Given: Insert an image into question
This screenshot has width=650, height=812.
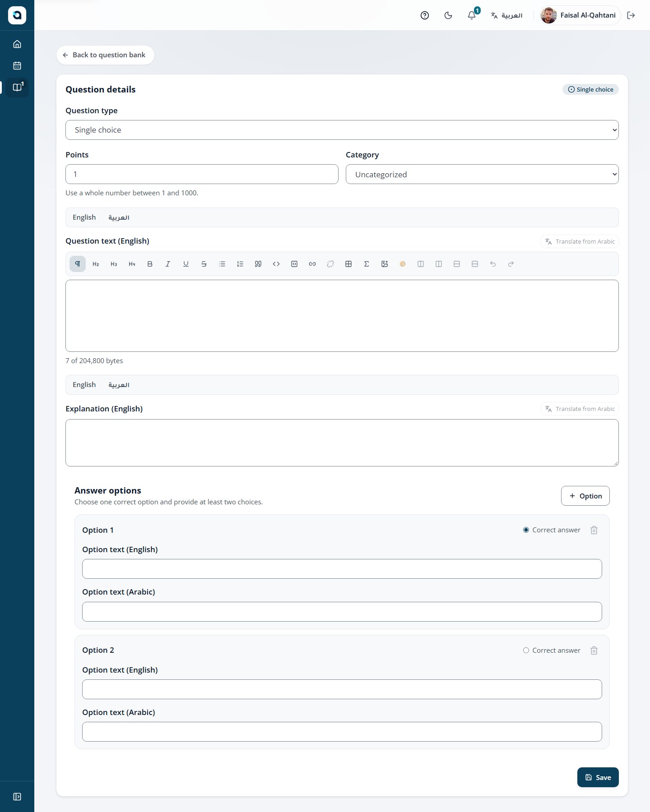Looking at the screenshot, I should (385, 264).
